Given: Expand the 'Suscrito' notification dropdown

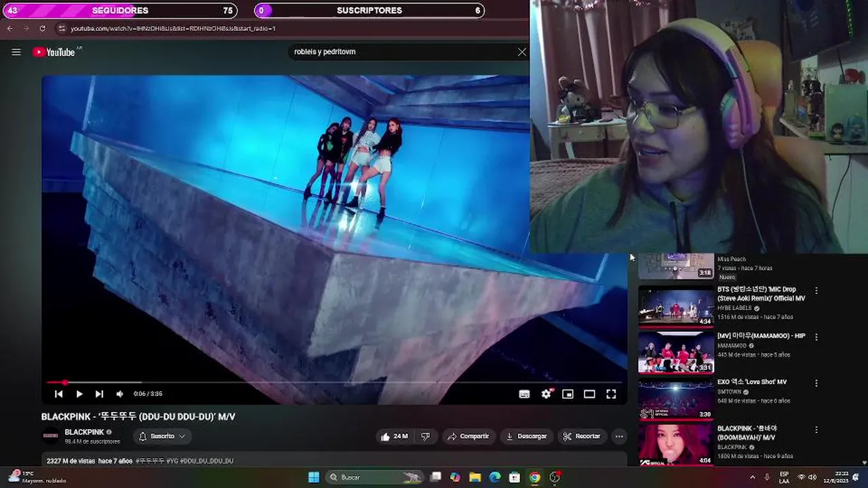Looking at the screenshot, I should (162, 436).
